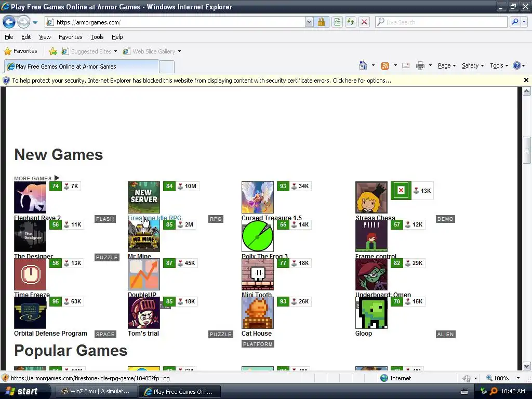
Task: Click the Compatibility View icon
Action: tap(337, 22)
